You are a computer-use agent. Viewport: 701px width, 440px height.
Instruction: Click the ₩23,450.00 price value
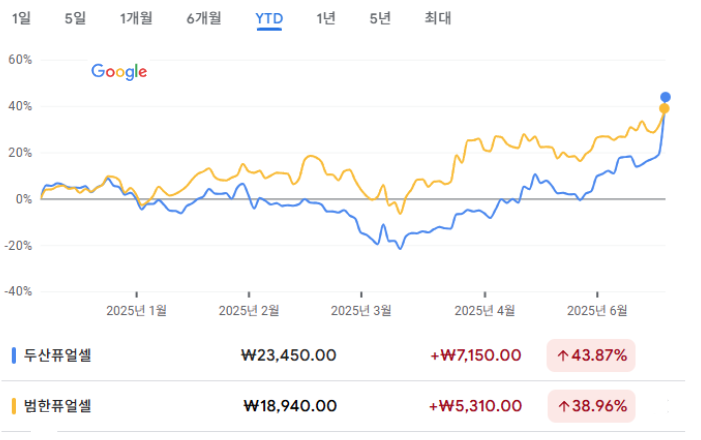coord(289,355)
